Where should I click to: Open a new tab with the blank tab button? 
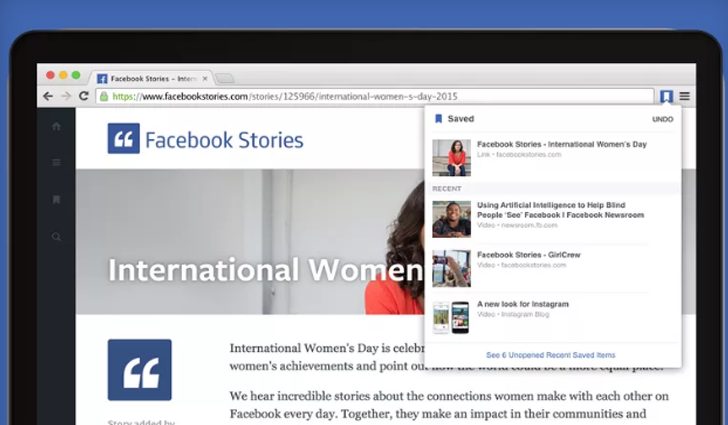point(225,78)
